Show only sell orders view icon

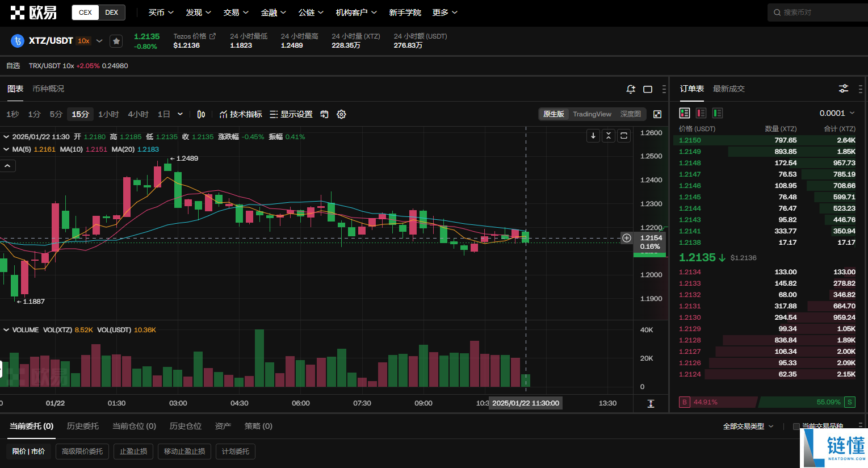[701, 113]
